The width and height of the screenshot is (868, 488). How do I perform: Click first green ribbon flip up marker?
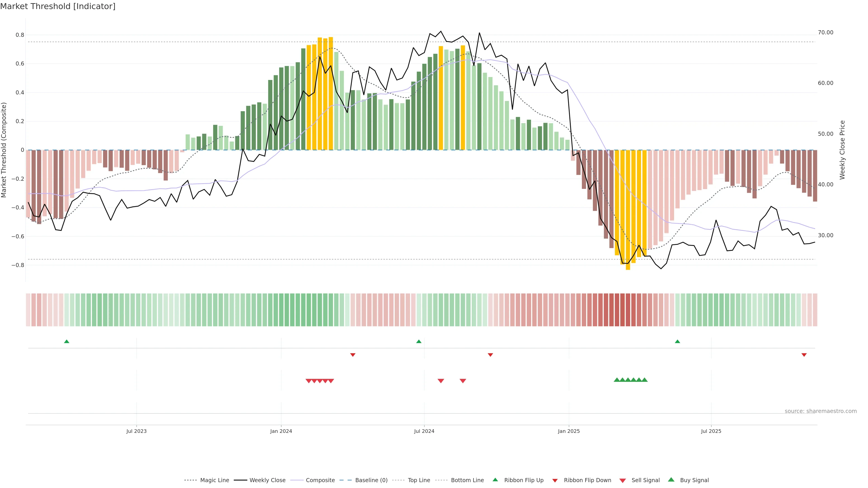click(67, 342)
